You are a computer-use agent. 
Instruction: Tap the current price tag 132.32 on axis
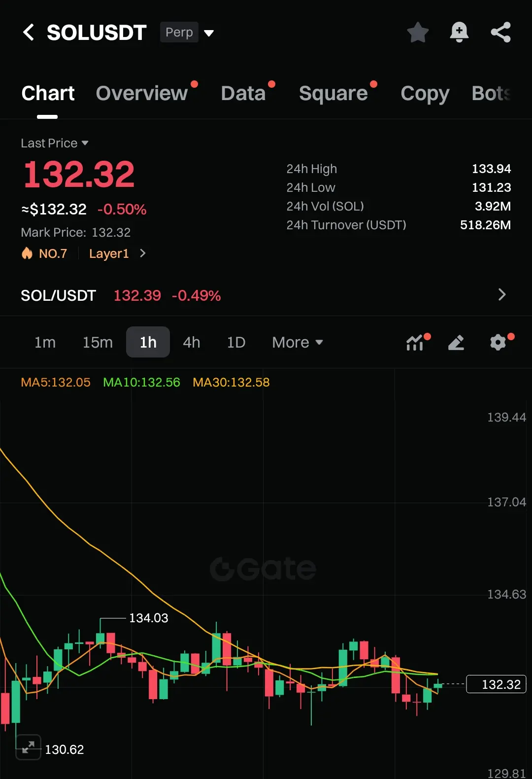pyautogui.click(x=496, y=684)
